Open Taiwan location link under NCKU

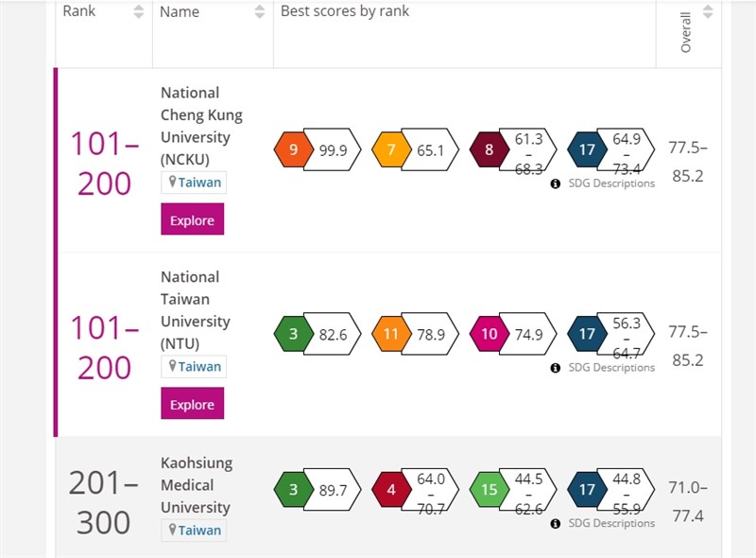194,183
